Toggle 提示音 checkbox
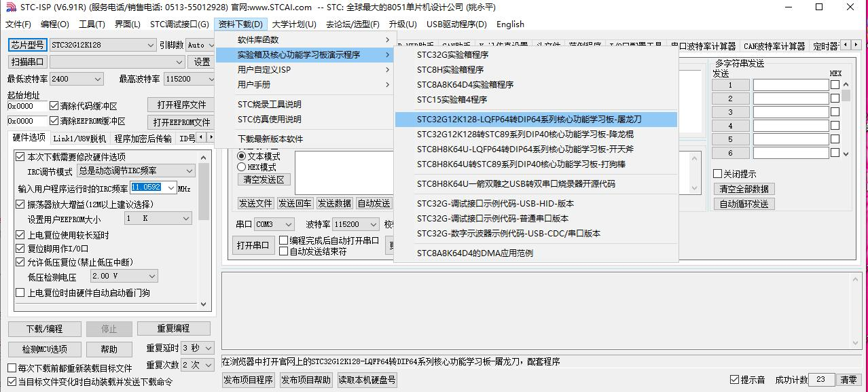Screen dimensions: 868x392 pyautogui.click(x=734, y=380)
